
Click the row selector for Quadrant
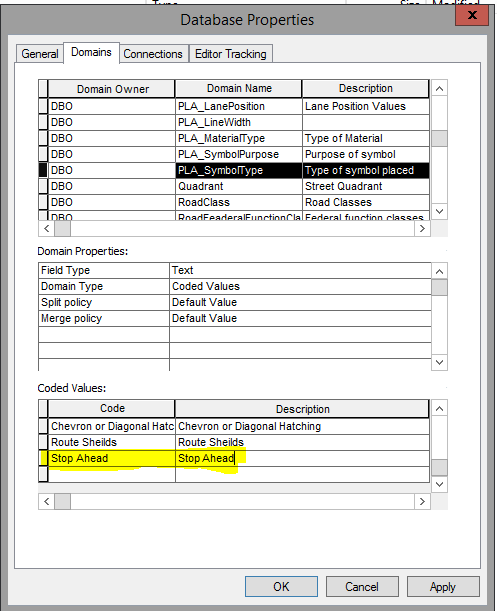click(x=43, y=186)
